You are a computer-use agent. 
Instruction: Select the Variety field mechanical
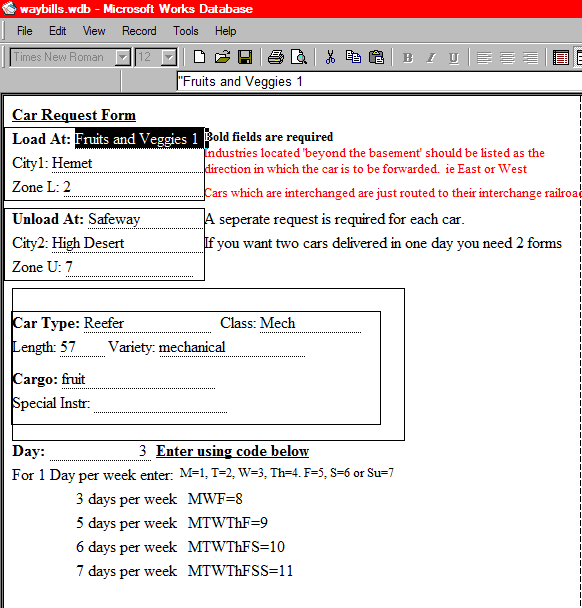(x=232, y=347)
